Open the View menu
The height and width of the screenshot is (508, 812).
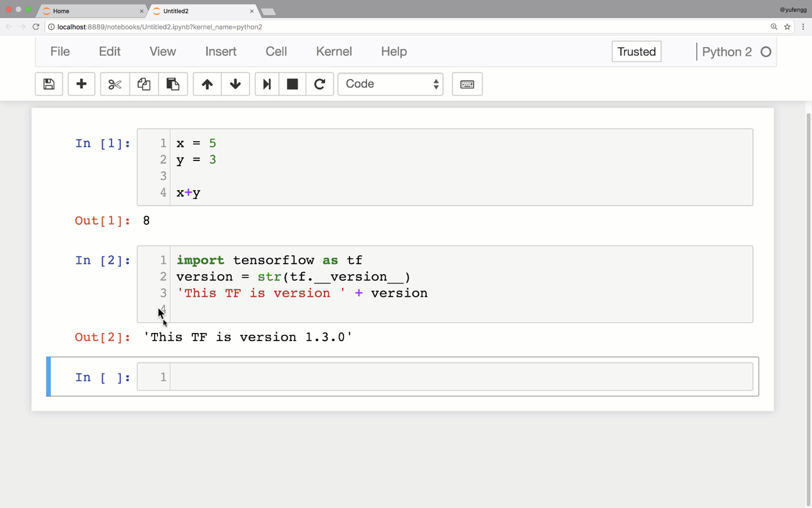pos(163,51)
